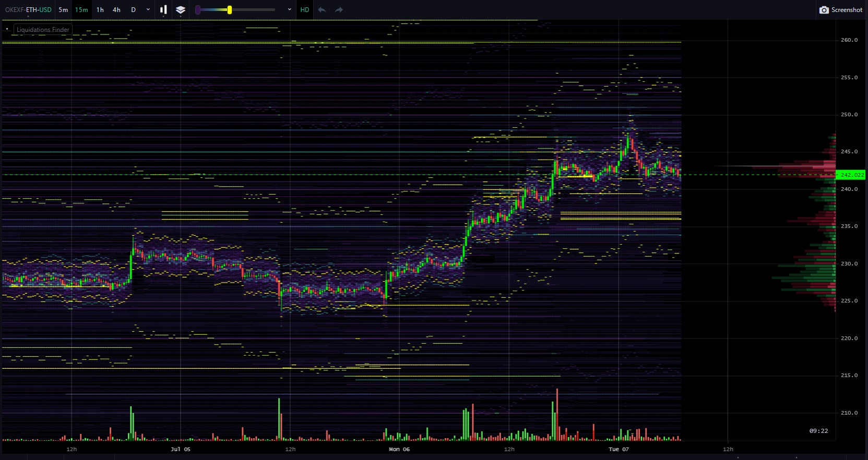The width and height of the screenshot is (868, 460).
Task: Click the yellow handle on the intensity slider
Action: point(229,10)
